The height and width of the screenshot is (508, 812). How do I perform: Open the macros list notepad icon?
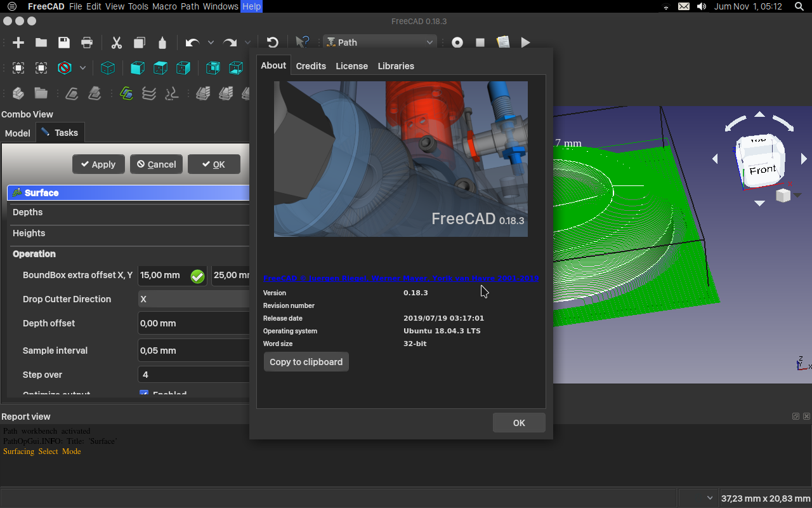coord(503,43)
